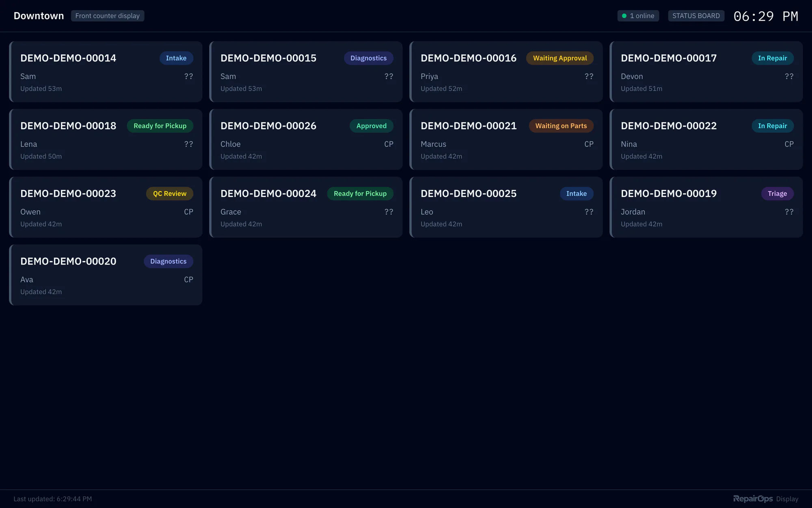Click In Repair badge on DEMO-DEMO-00017

(x=773, y=58)
